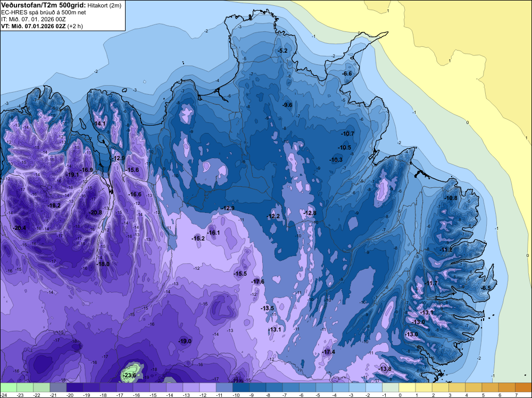Click the -16.1 temperature value
This screenshot has width=532, height=398.
(x=213, y=233)
